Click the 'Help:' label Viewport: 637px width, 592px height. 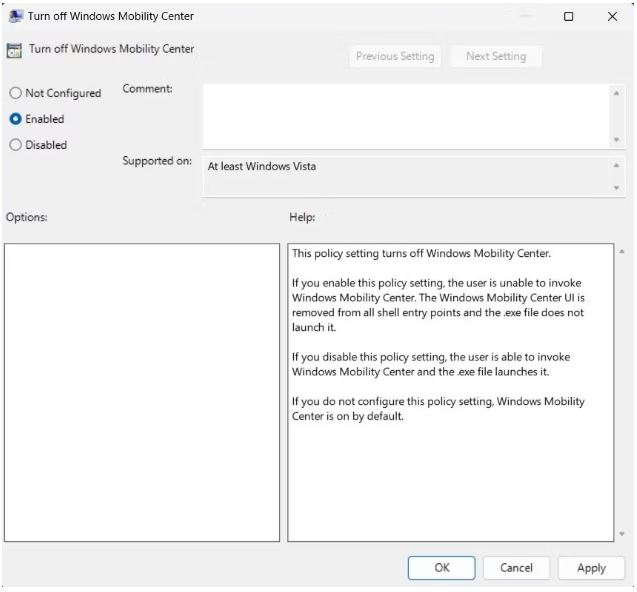coord(302,217)
